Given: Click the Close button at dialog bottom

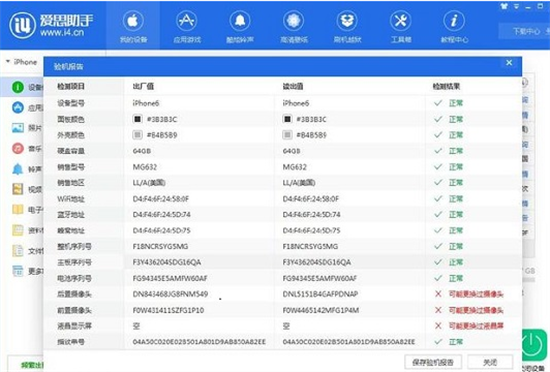Looking at the screenshot, I should [490, 362].
